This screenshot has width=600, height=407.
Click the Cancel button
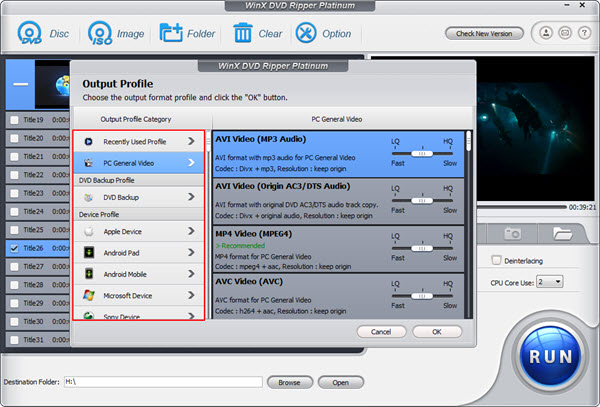coord(381,332)
